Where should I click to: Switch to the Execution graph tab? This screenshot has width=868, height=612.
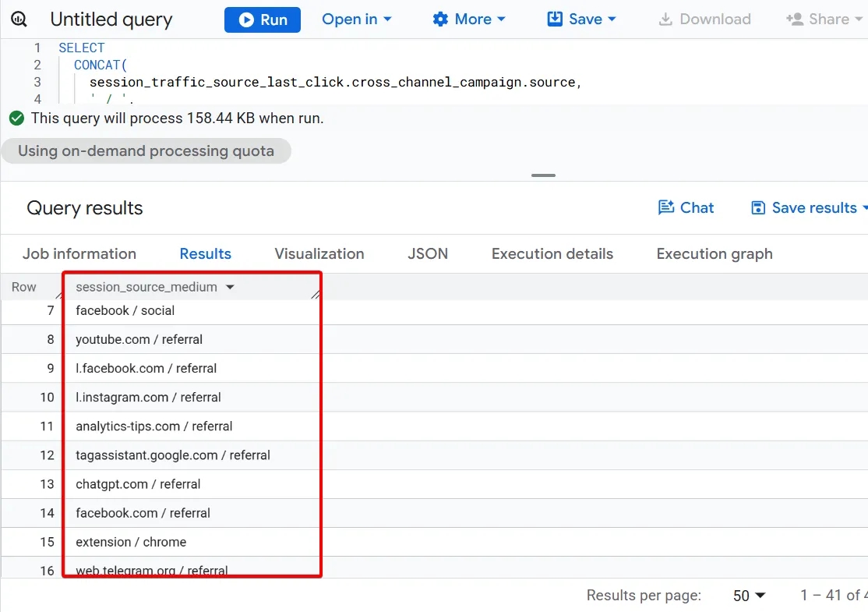click(715, 253)
